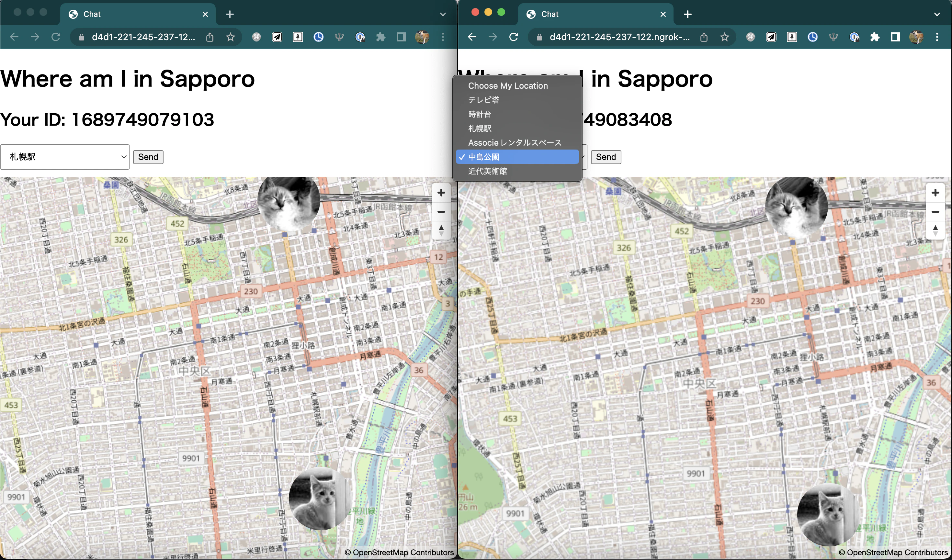Zoom out on the left window map
This screenshot has width=952, height=560.
(x=441, y=211)
